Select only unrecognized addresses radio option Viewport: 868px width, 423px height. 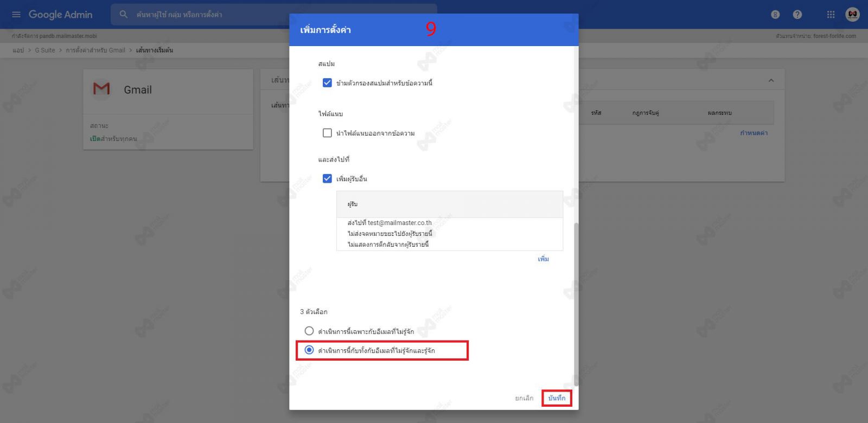pos(309,331)
